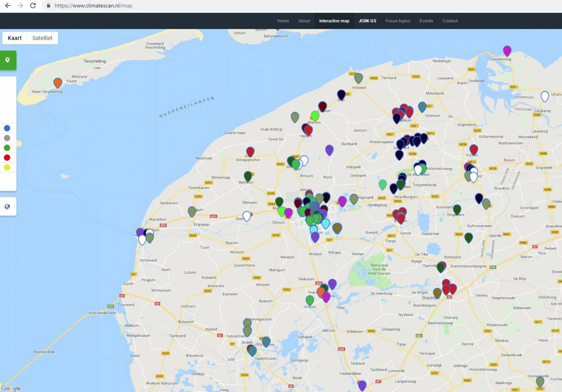Click the teal marker near Offingawier
562x392 pixels.
266,341
